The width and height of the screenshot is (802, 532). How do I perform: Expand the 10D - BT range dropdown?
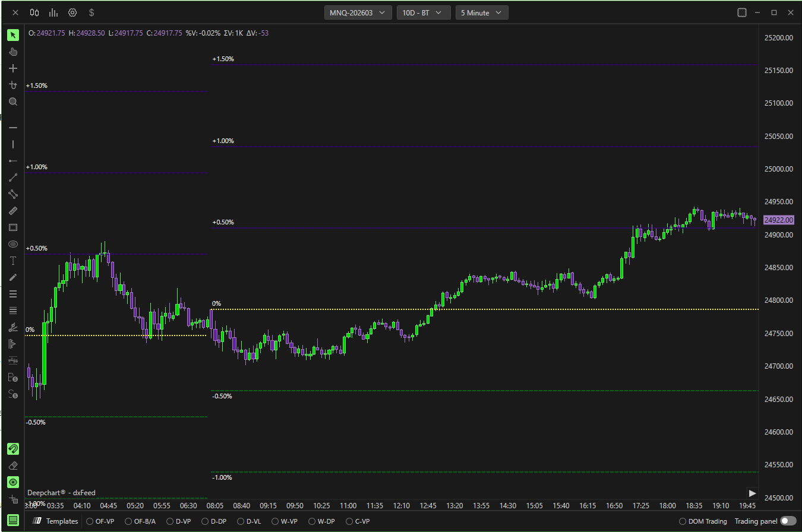click(424, 12)
